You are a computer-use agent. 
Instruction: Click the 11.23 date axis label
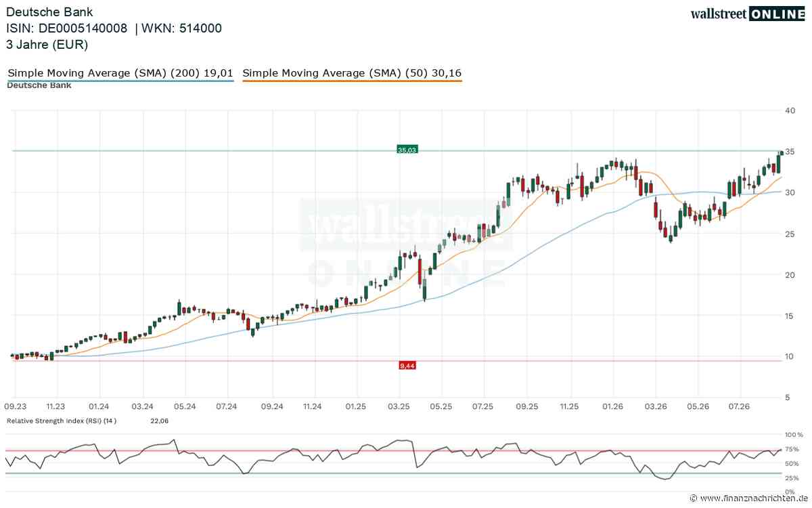coord(56,407)
